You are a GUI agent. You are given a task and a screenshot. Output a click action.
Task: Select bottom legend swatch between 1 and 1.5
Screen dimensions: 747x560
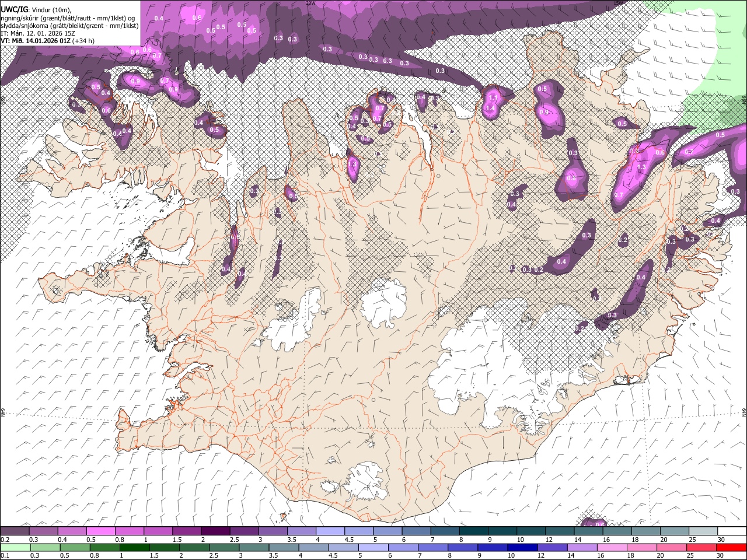(x=134, y=547)
